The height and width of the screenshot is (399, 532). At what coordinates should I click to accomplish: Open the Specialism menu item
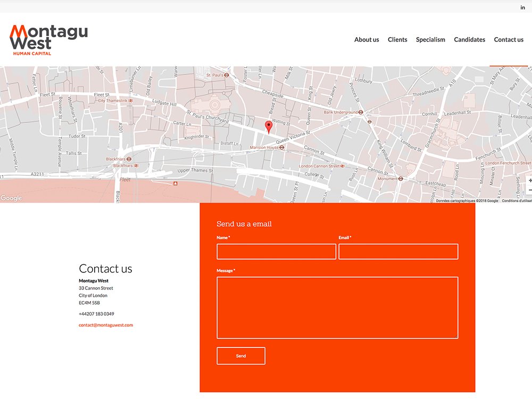click(430, 40)
